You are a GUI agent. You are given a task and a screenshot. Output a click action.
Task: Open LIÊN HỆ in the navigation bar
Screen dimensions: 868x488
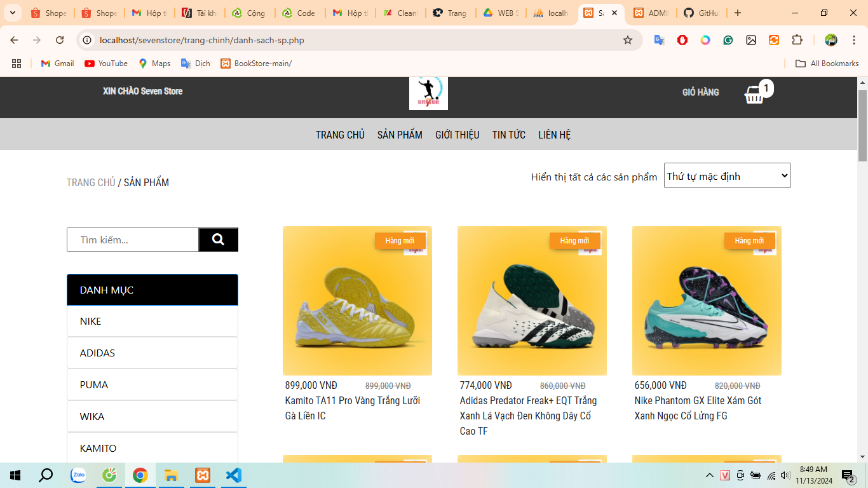click(555, 135)
